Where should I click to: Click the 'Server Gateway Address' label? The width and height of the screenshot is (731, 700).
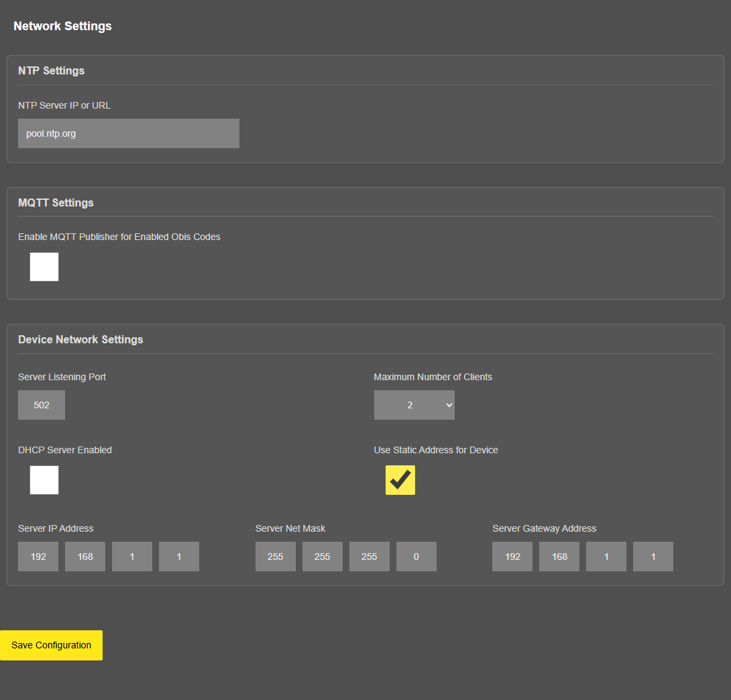[545, 528]
